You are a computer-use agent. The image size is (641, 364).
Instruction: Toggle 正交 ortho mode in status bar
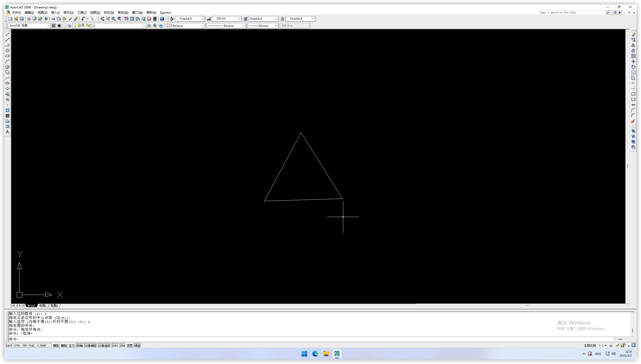click(x=72, y=346)
